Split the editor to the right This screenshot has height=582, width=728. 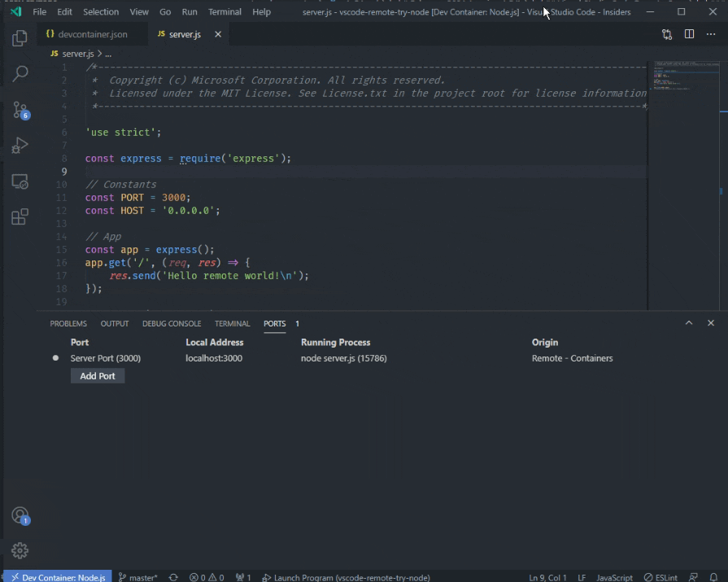pos(689,34)
